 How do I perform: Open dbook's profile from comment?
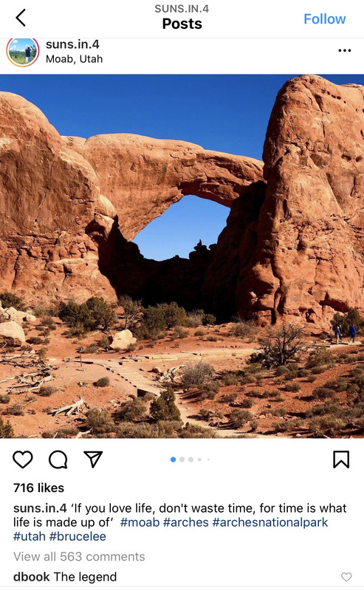pos(31,577)
